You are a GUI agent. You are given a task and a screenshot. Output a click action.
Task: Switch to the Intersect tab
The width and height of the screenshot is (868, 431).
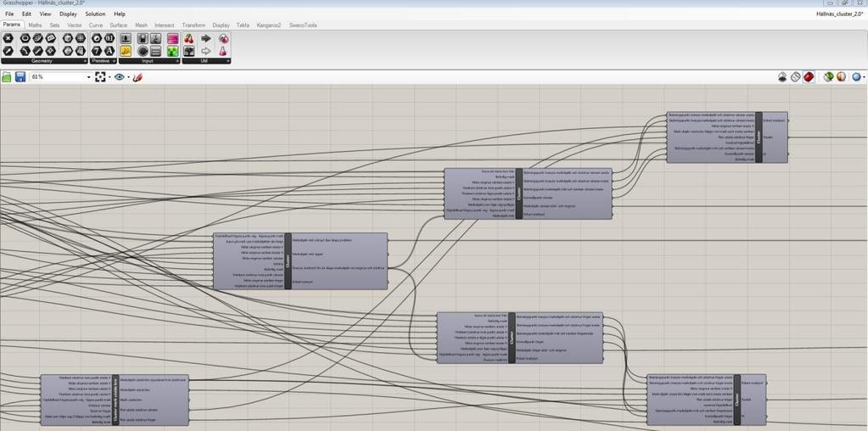click(x=165, y=25)
